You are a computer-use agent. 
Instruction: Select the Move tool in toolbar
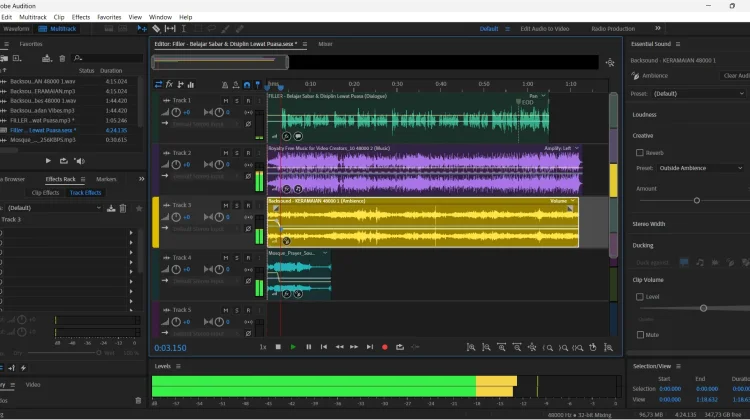pos(142,29)
